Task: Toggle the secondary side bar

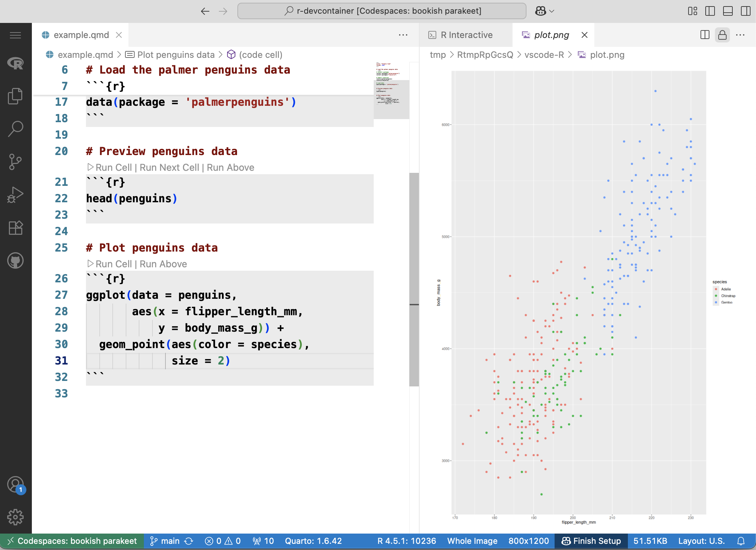Action: coord(746,11)
